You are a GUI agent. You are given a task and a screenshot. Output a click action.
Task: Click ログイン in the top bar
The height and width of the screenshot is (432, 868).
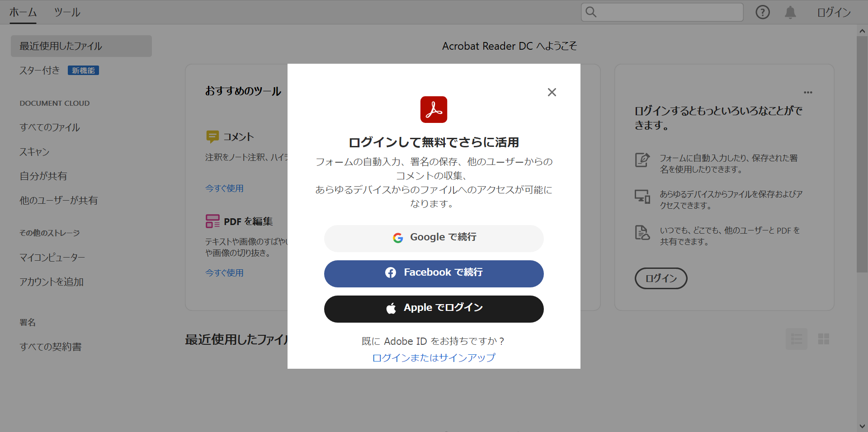[834, 12]
